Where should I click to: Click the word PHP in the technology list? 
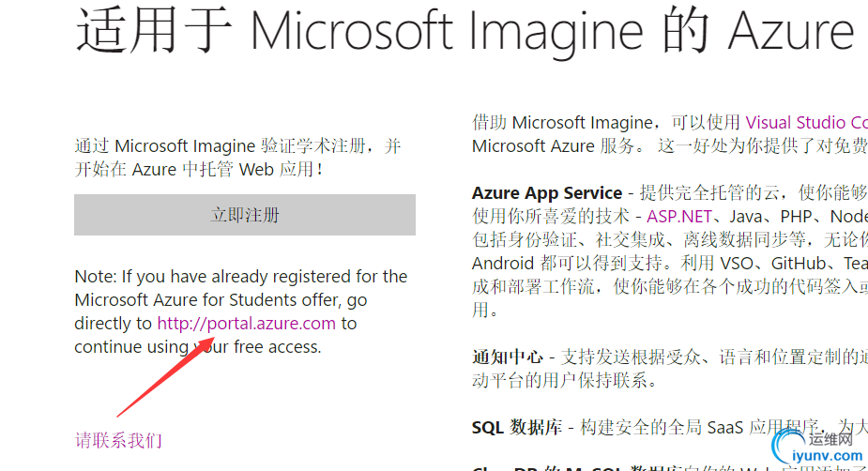pyautogui.click(x=796, y=216)
